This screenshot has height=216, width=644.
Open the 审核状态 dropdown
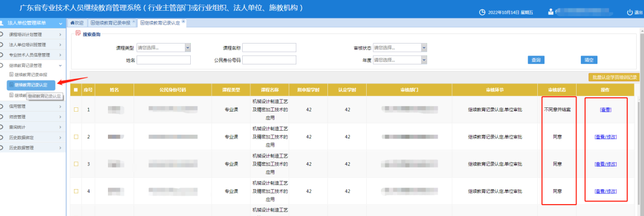(424, 48)
